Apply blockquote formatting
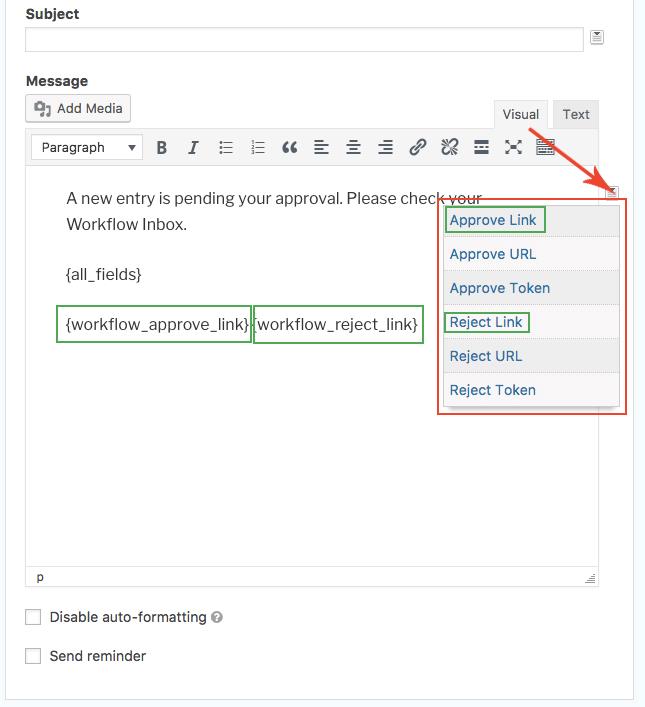 [x=290, y=148]
